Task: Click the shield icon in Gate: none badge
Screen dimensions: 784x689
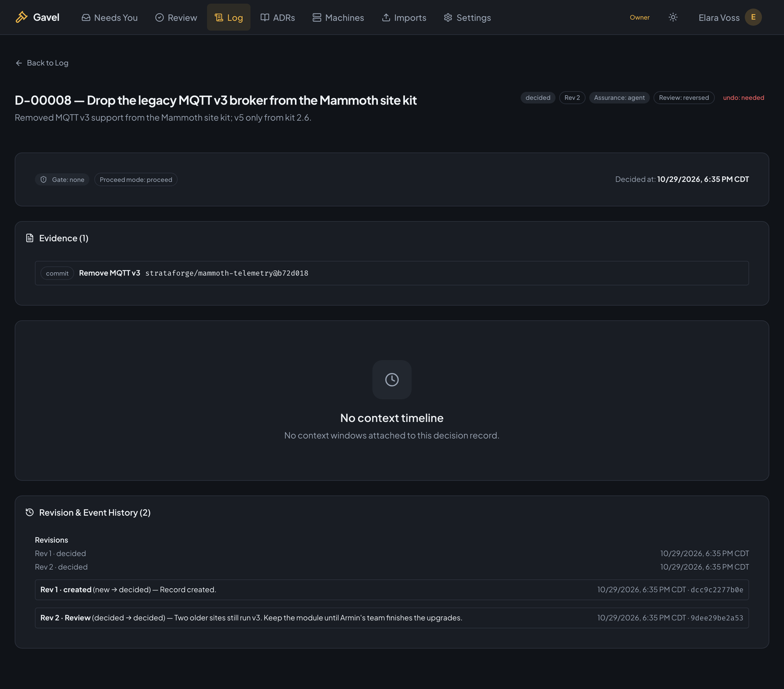Action: click(x=44, y=180)
